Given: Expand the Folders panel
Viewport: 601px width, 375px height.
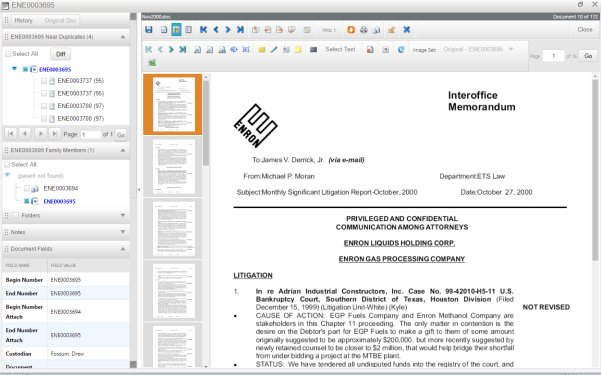Looking at the screenshot, I should (123, 215).
